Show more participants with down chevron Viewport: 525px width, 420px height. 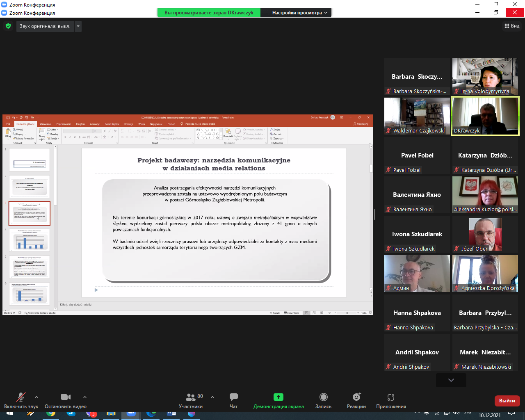click(451, 380)
